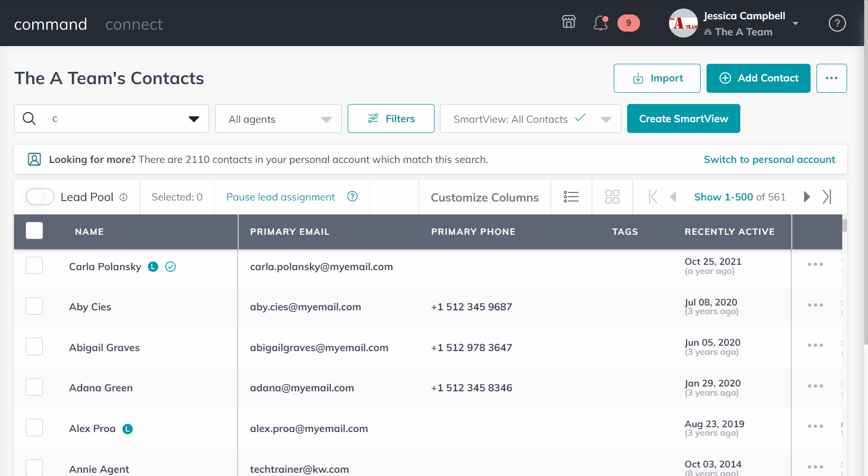Go to first page arrow
The image size is (868, 476).
pos(653,197)
